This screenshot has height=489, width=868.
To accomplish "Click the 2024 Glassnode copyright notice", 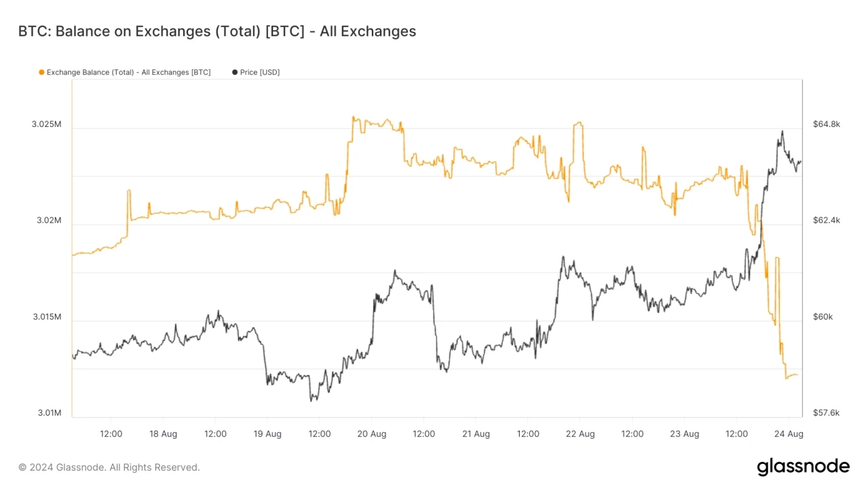I will coord(109,467).
